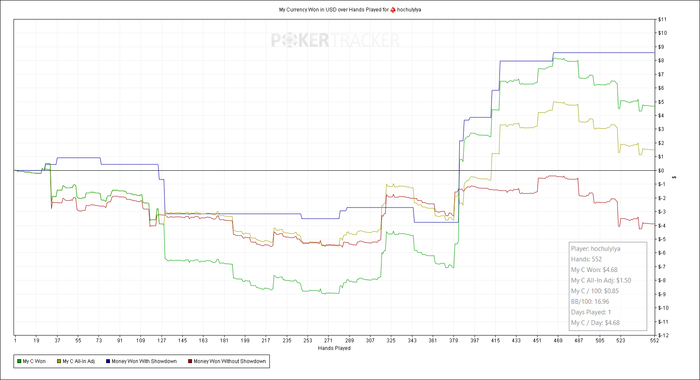The width and height of the screenshot is (700, 380).
Task: Select the 'My C All-In Adj' legend label
Action: click(79, 361)
